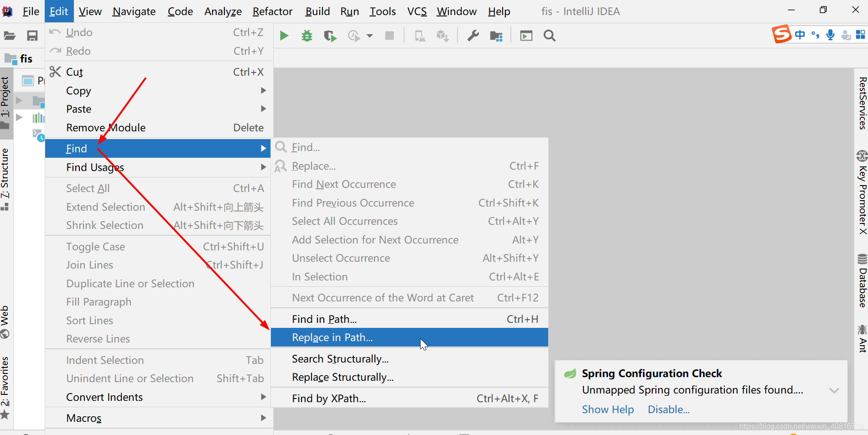Click the gray Stop square icon
The width and height of the screenshot is (868, 435).
(390, 36)
